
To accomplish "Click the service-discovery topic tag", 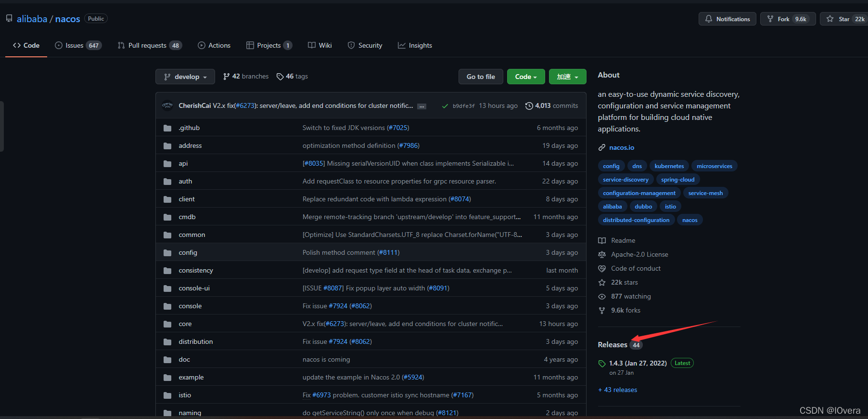I will click(625, 180).
